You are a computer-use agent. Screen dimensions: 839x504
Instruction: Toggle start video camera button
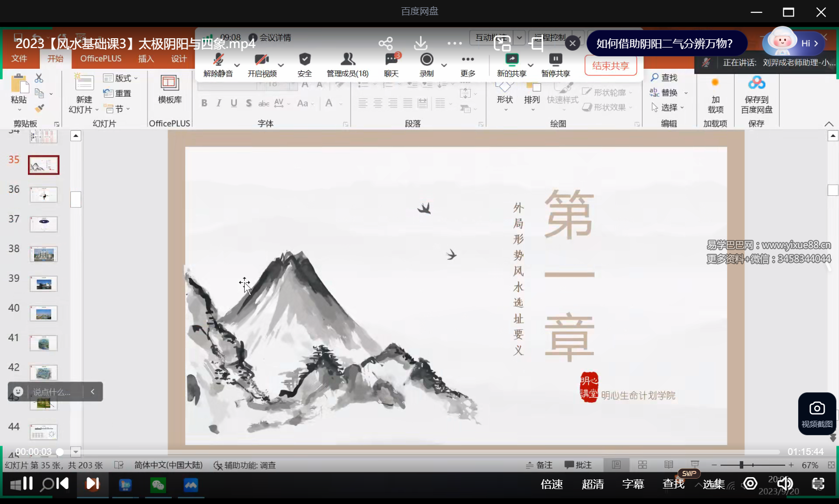coord(262,59)
